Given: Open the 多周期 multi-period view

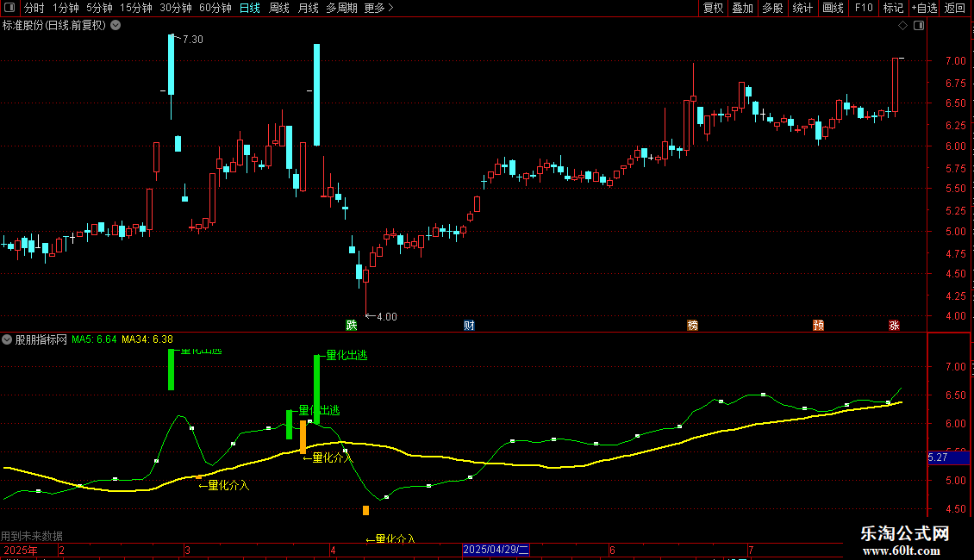Looking at the screenshot, I should pyautogui.click(x=341, y=8).
